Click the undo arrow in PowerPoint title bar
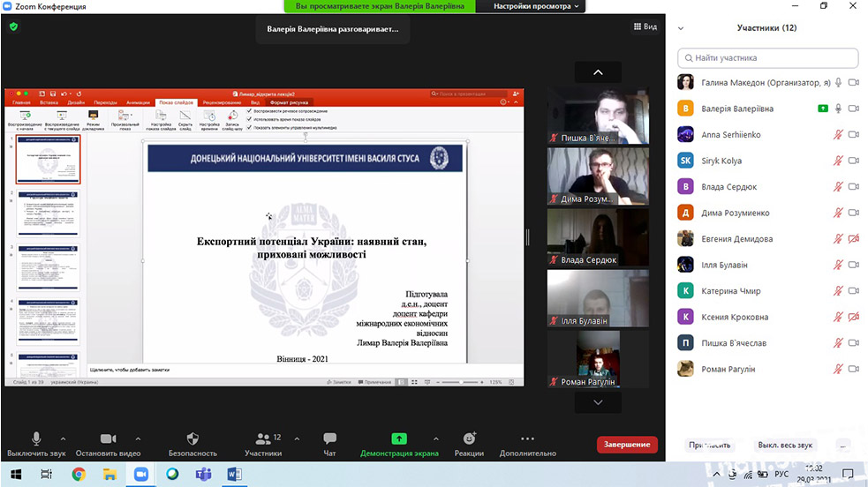Screen dimensions: 868x487 coord(64,94)
